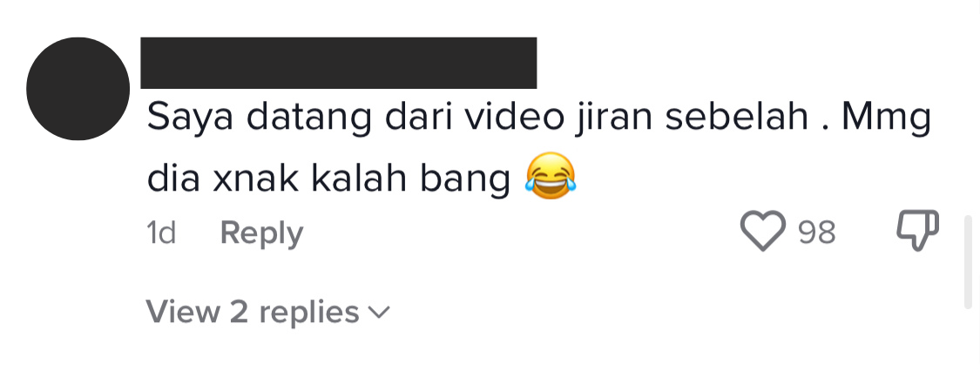Click the vertical scrollbar on the right
Screen dimensions: 980x371
(969, 262)
